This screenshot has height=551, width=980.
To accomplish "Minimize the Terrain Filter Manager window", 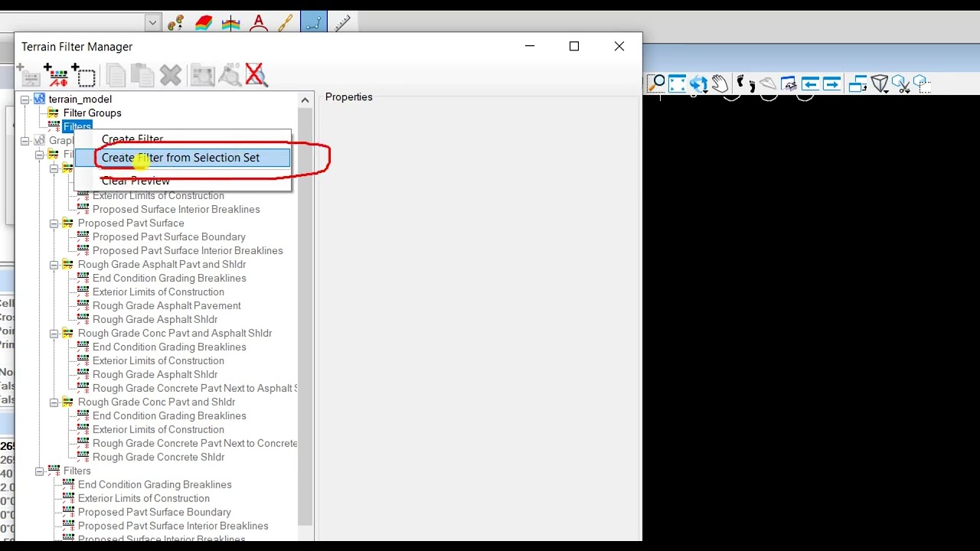I will [x=530, y=47].
